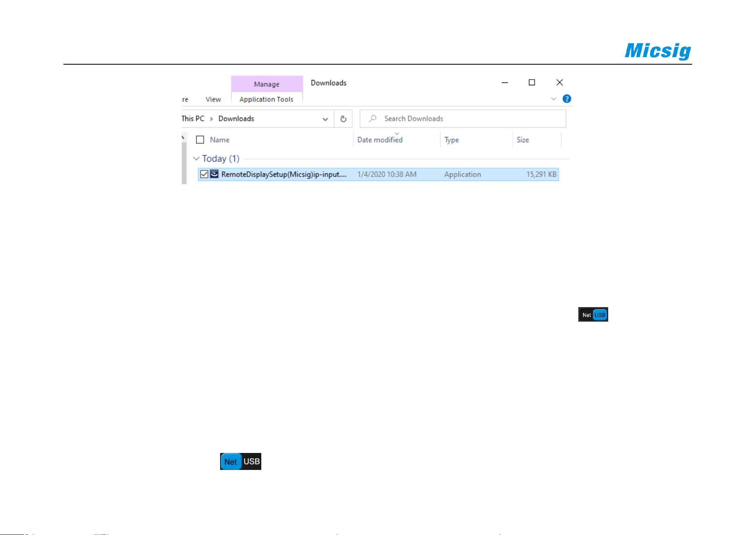Viewport: 756px width, 535px height.
Task: Close the Downloads window
Action: tap(559, 82)
